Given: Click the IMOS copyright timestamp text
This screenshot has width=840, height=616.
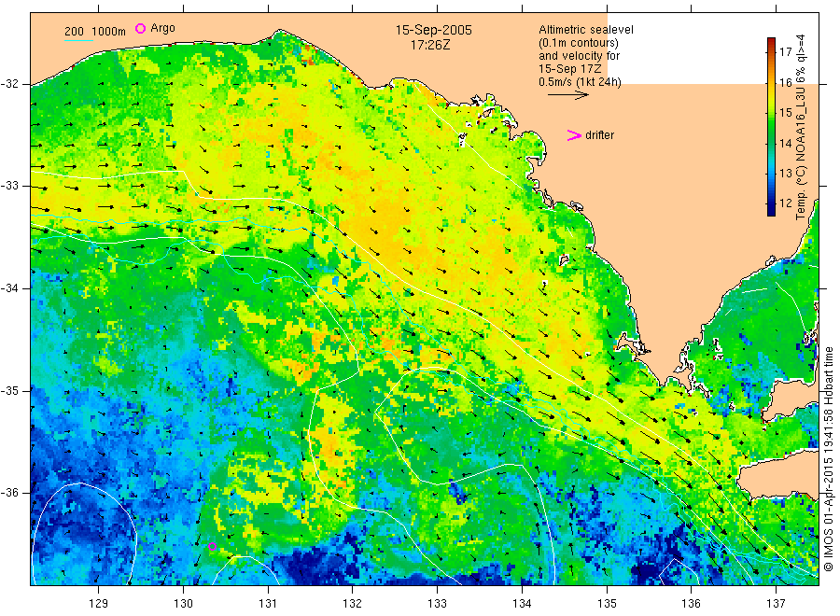Looking at the screenshot, I should coord(828,459).
